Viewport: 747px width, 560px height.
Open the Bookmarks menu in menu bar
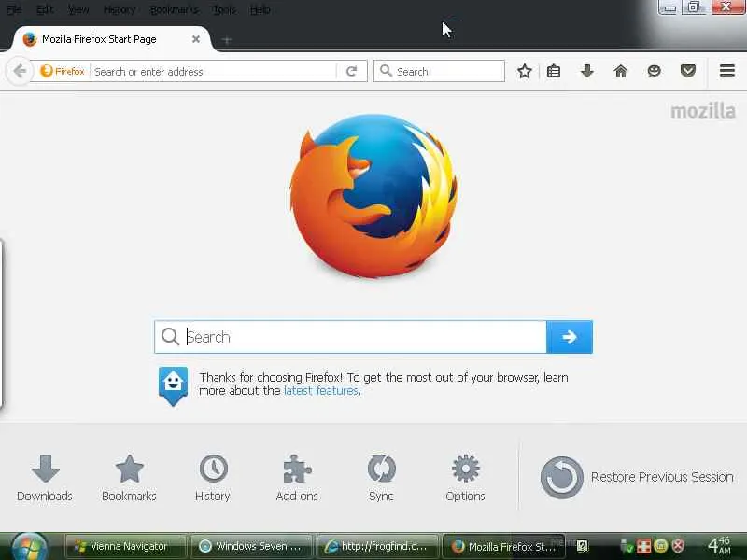point(175,9)
